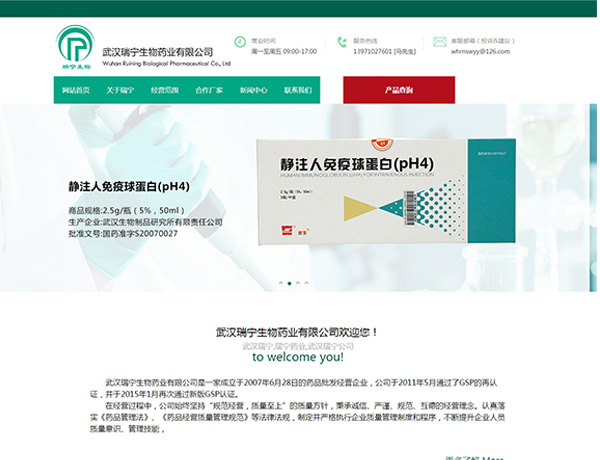This screenshot has height=460, width=600.
Task: Click product spec 商品规格:2.5g/瓶 text
Action: coord(127,210)
